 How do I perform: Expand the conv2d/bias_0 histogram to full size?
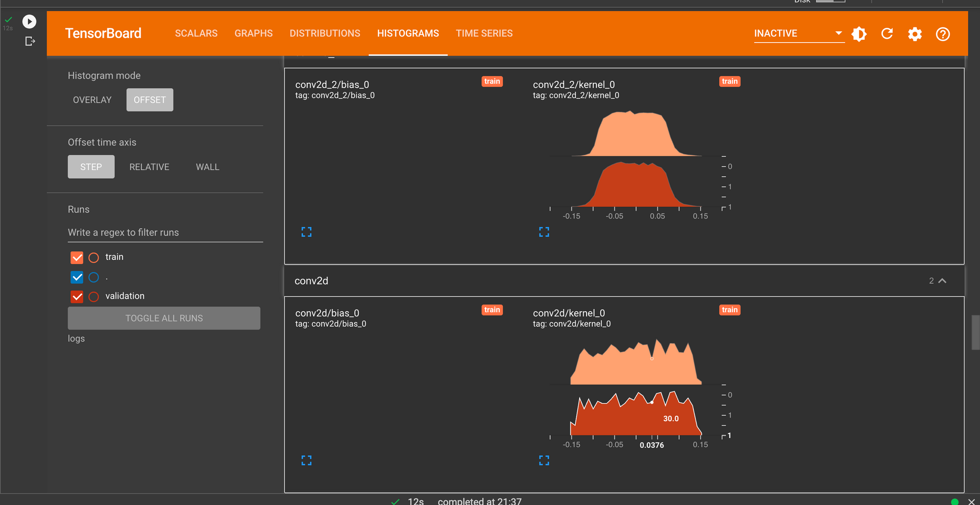(306, 460)
